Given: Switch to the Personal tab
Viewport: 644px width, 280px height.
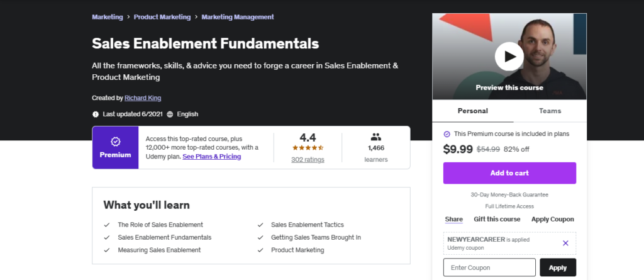Looking at the screenshot, I should click(x=473, y=111).
